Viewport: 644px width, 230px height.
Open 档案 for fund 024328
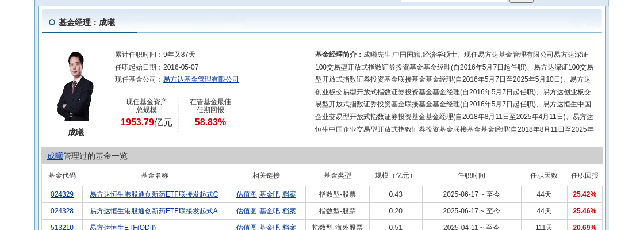(289, 211)
